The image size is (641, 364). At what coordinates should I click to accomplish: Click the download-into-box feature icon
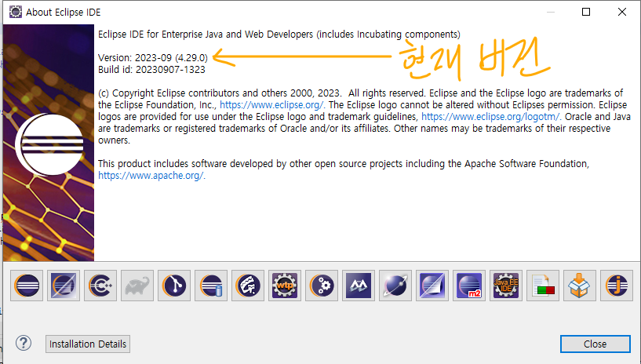coord(580,286)
